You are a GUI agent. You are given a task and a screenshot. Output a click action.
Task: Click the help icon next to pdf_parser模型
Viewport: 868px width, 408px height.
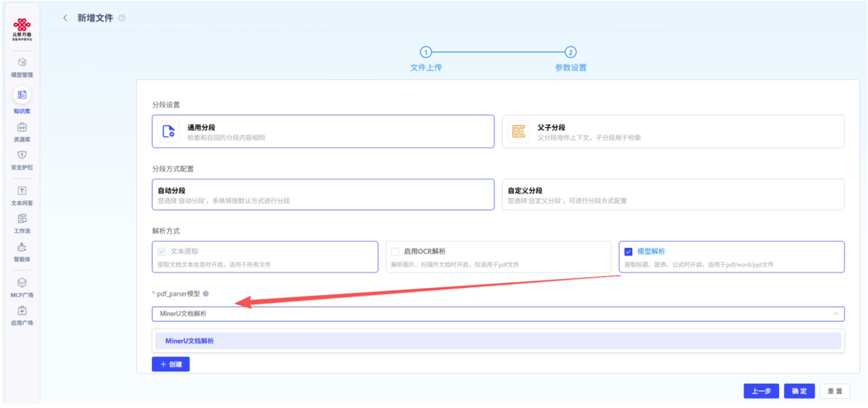click(206, 294)
